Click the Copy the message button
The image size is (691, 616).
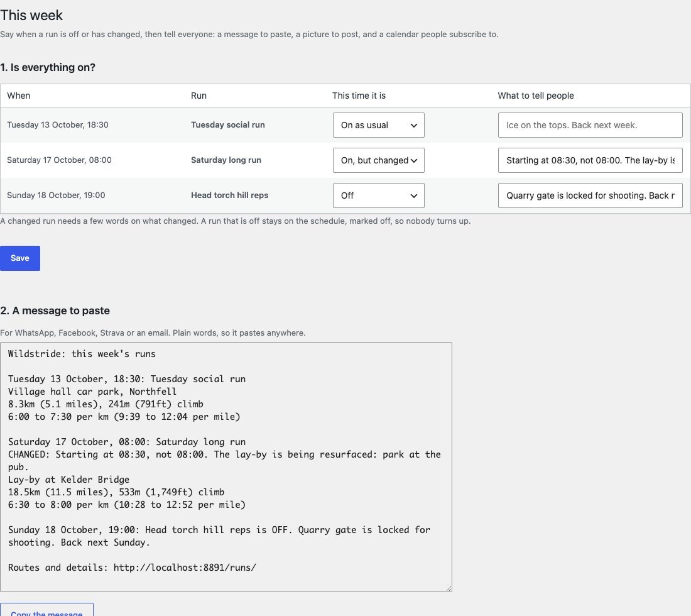click(x=46, y=611)
